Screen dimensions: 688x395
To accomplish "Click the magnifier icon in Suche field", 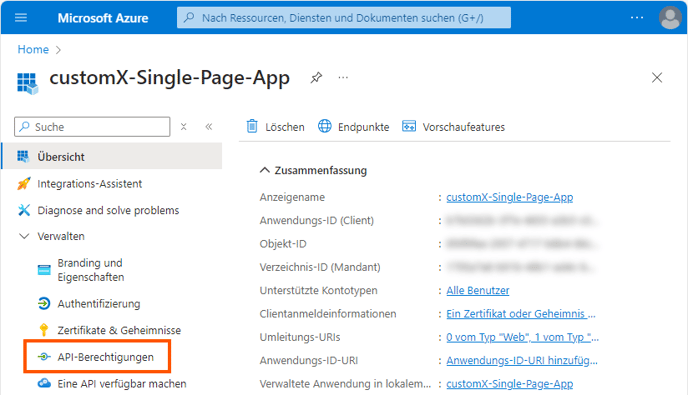I will 25,126.
